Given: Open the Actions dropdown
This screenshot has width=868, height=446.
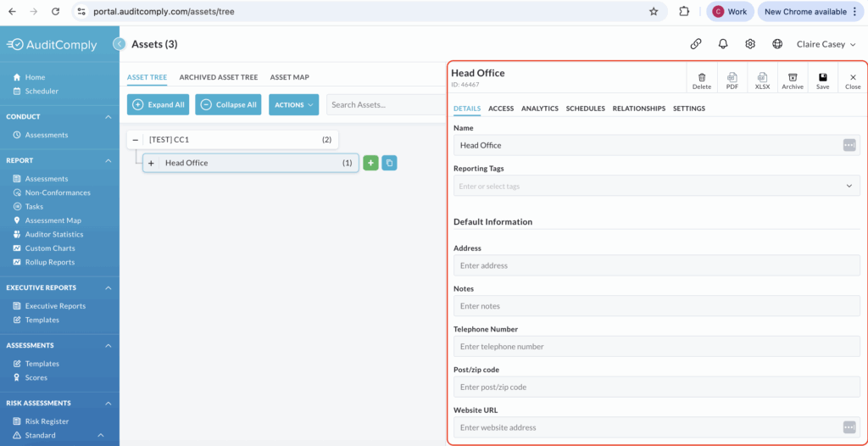Looking at the screenshot, I should [x=293, y=105].
